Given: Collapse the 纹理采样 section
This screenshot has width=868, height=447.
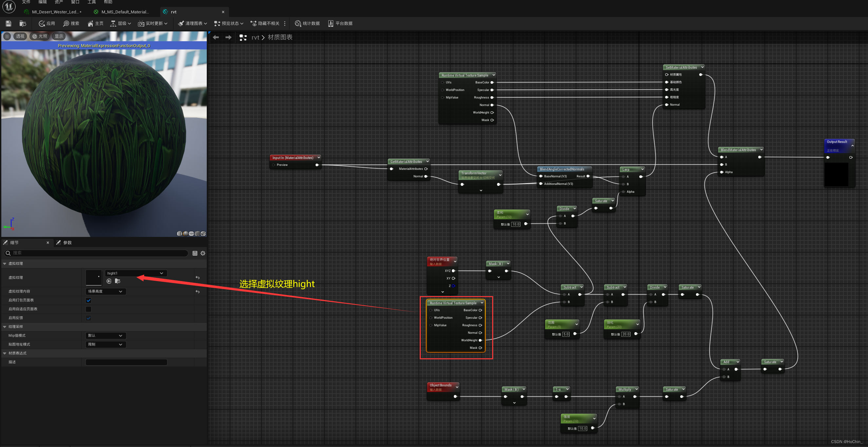Looking at the screenshot, I should tap(5, 327).
